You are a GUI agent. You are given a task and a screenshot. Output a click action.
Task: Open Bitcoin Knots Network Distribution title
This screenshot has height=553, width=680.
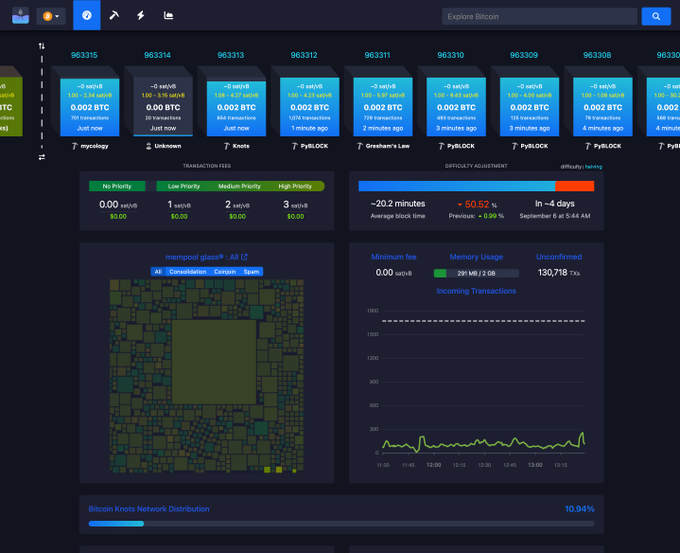[149, 509]
